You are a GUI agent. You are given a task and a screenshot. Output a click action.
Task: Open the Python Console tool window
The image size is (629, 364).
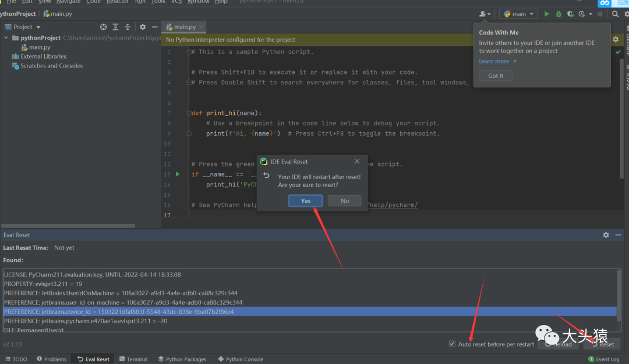pyautogui.click(x=241, y=359)
